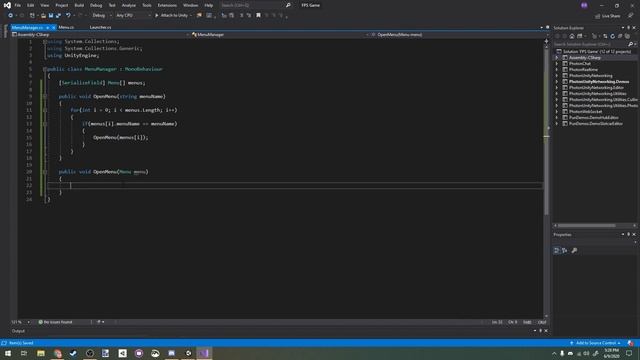Click the Undo arrow icon

pyautogui.click(x=68, y=16)
